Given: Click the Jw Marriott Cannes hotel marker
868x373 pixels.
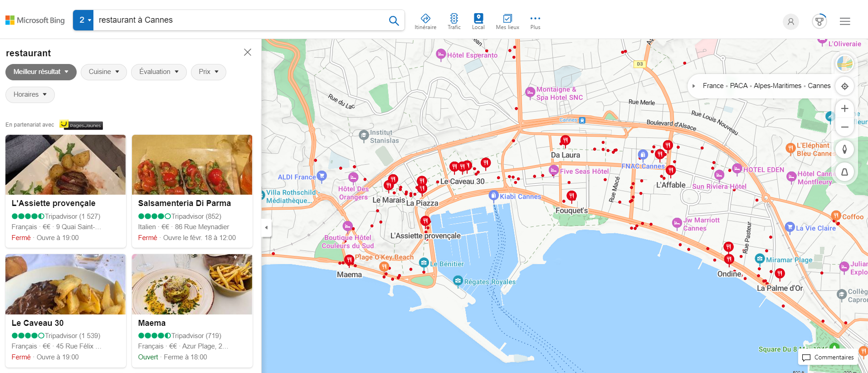Looking at the screenshot, I should click(677, 223).
